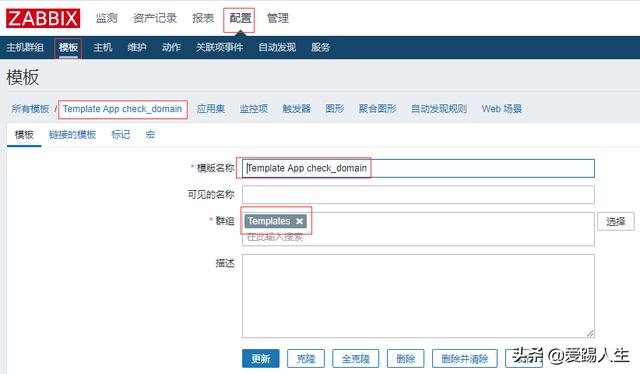This screenshot has height=374, width=640.
Task: Focus the 可见的名称 input field
Action: coord(418,195)
